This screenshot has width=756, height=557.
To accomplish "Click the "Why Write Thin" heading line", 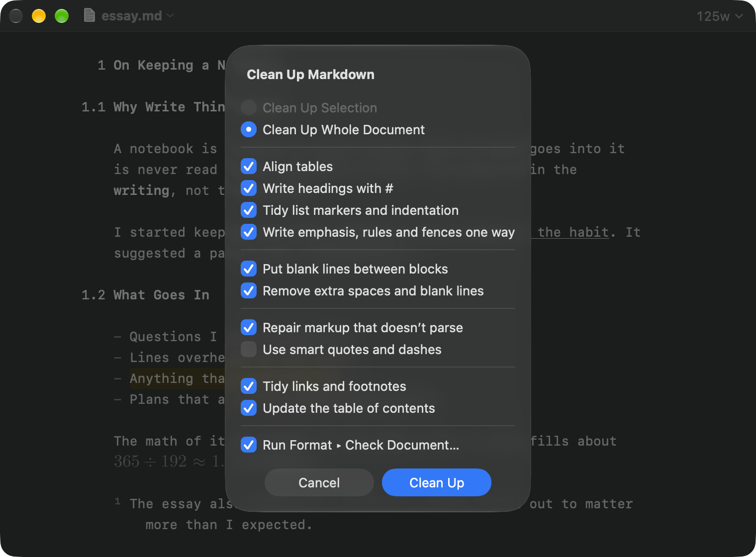I will coord(169,107).
